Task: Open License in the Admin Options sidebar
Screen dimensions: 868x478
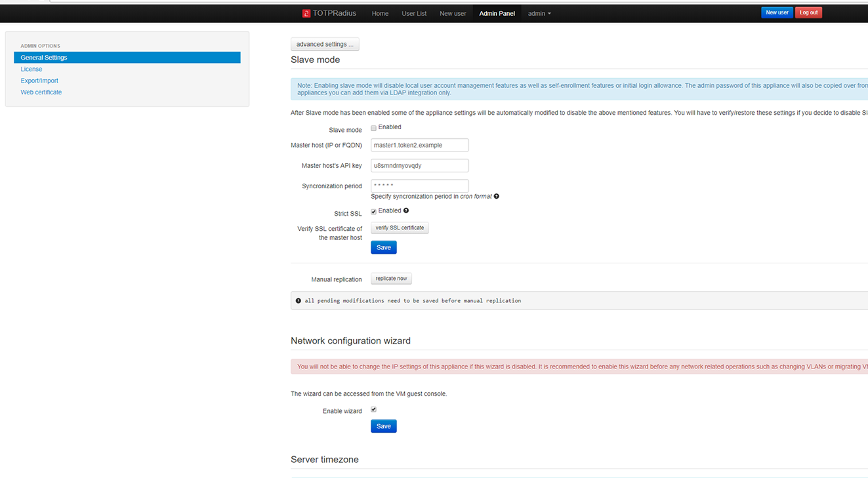Action: (x=31, y=69)
